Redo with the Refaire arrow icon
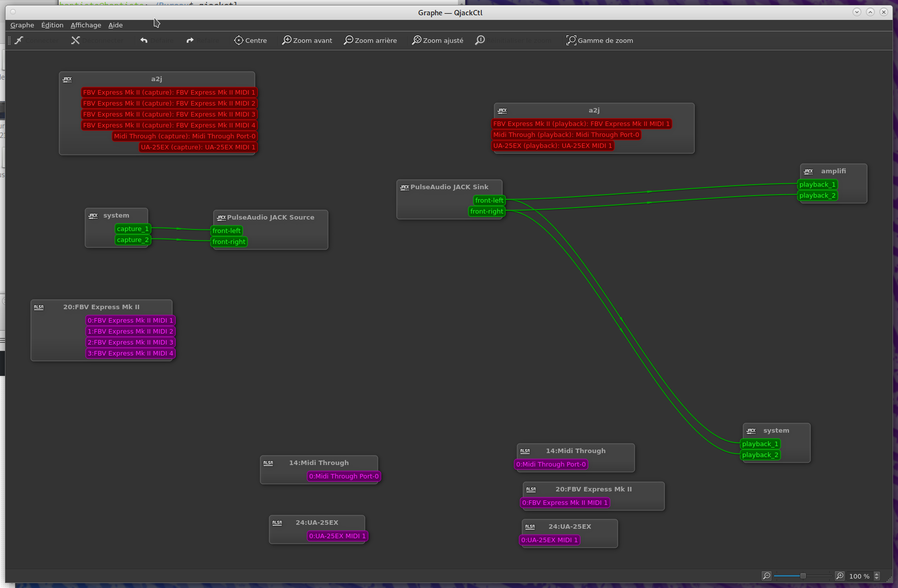898x588 pixels. coord(190,40)
